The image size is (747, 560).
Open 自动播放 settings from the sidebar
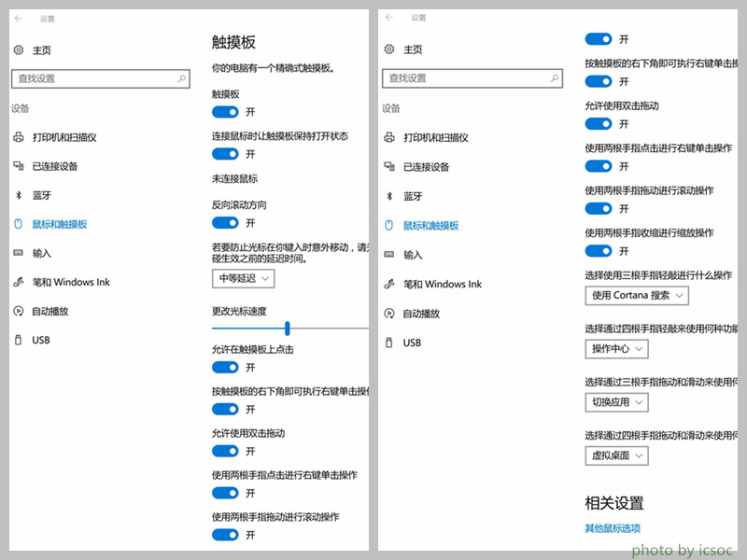pyautogui.click(x=51, y=311)
